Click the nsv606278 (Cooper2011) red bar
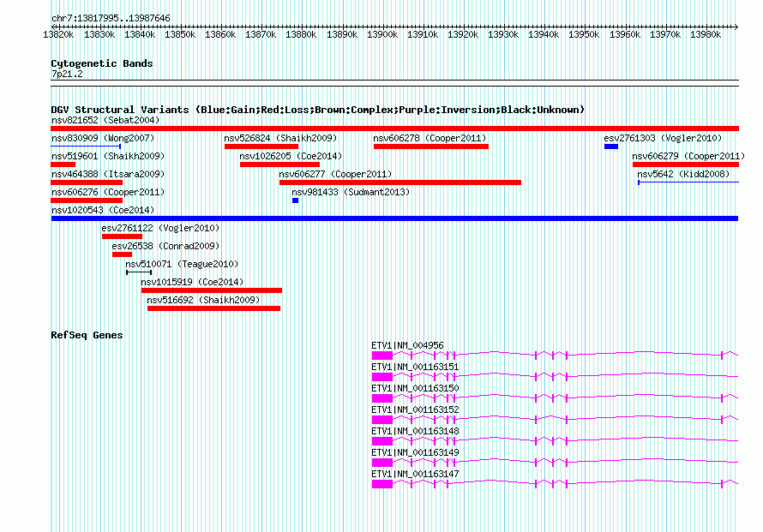This screenshot has width=763, height=532. pos(431,146)
